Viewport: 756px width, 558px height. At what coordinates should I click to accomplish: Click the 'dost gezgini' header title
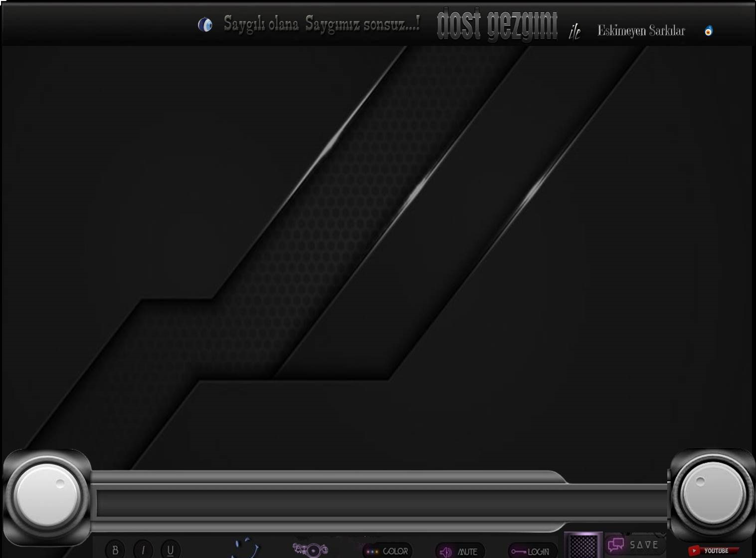coord(497,25)
